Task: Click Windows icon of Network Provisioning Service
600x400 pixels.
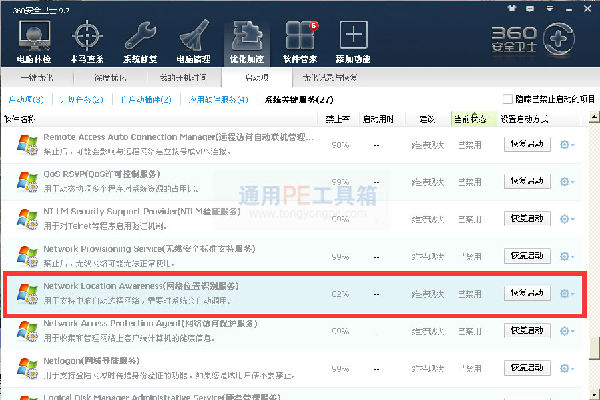Action: point(27,256)
